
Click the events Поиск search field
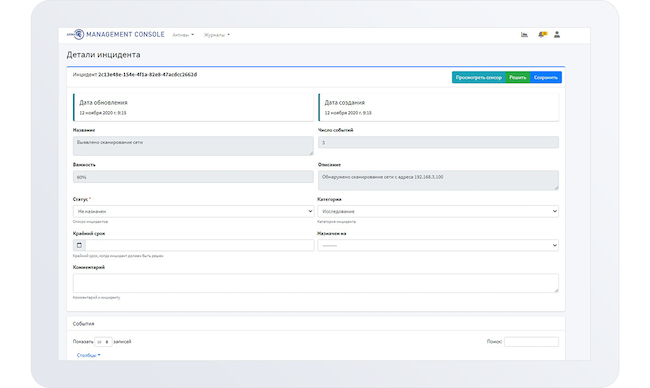pyautogui.click(x=531, y=342)
